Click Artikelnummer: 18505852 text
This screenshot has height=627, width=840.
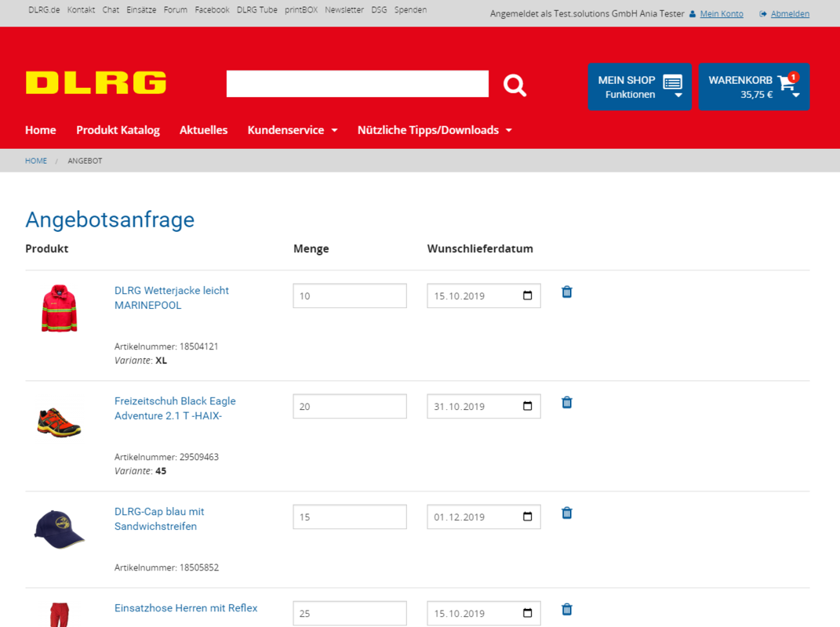[x=166, y=567]
